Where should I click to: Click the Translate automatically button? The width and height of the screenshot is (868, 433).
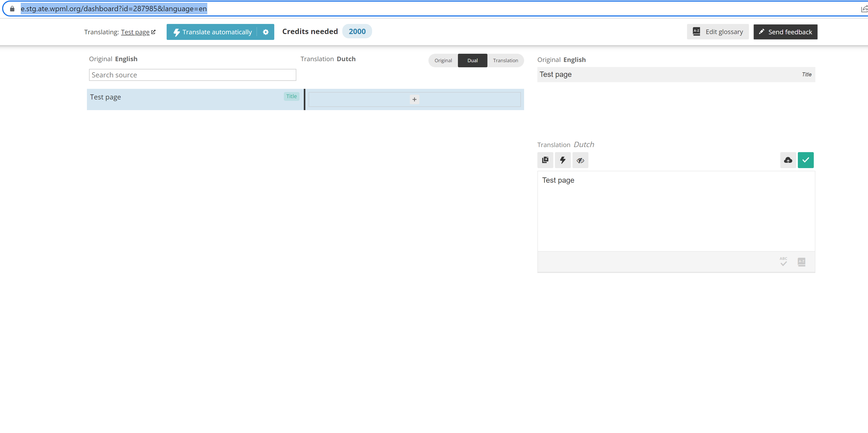point(212,32)
